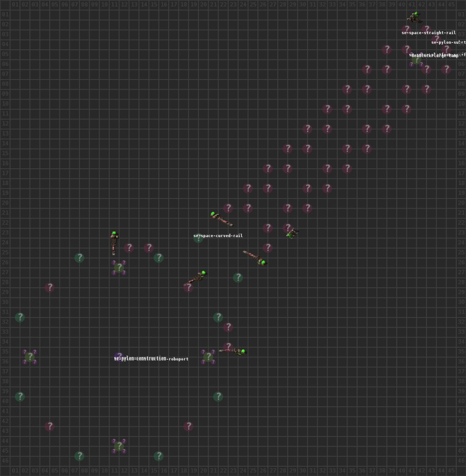Select small green entity at row 23, column 29
Screen dimensions: 466x476
click(x=292, y=233)
